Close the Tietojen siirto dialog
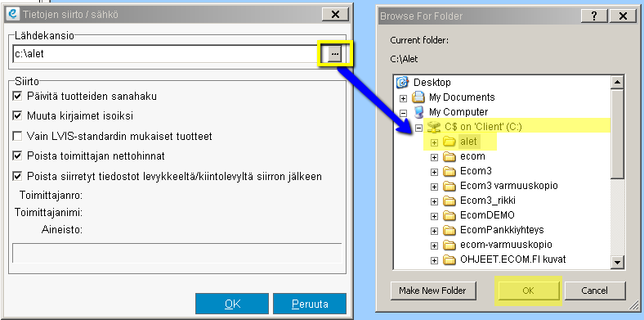Screen dimensions: 644x320 click(x=335, y=15)
